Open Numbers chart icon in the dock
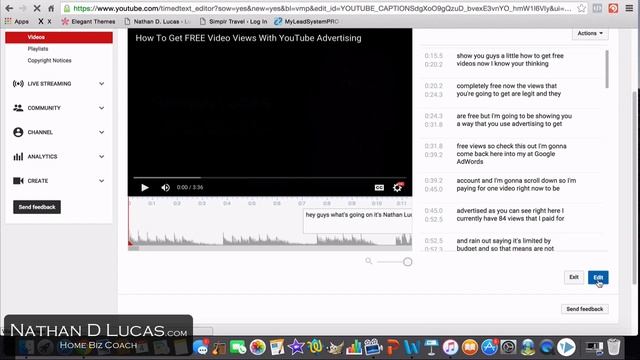 (354, 347)
